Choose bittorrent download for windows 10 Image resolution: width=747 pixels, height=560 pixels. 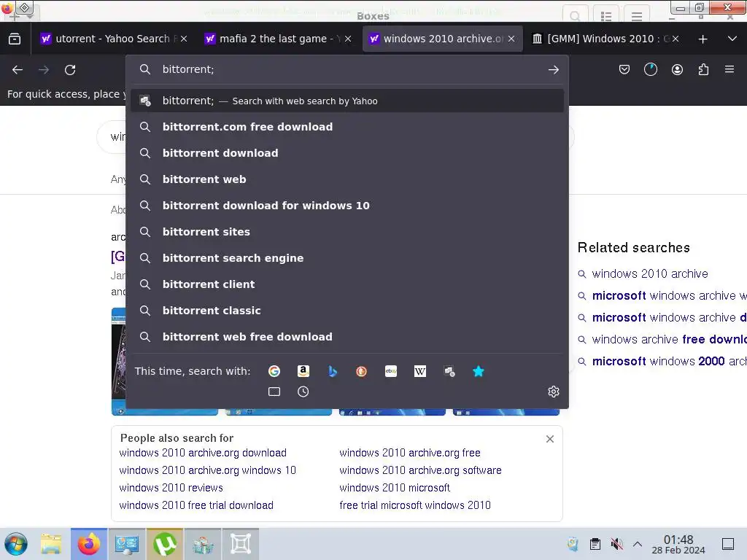pos(347,205)
